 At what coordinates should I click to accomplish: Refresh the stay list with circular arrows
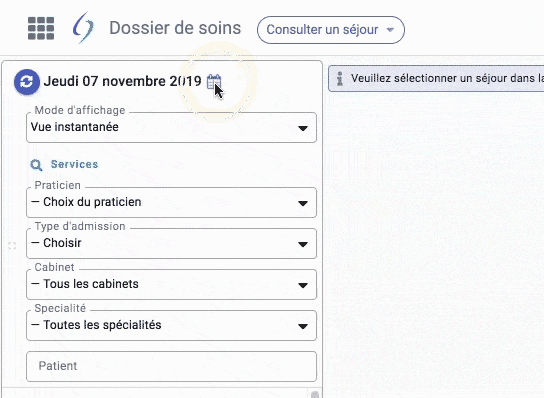[27, 82]
